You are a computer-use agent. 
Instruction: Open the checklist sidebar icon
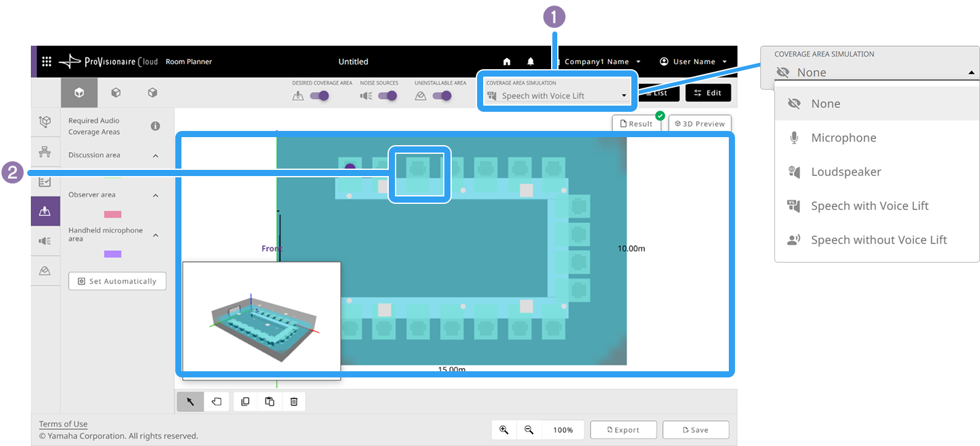point(45,182)
